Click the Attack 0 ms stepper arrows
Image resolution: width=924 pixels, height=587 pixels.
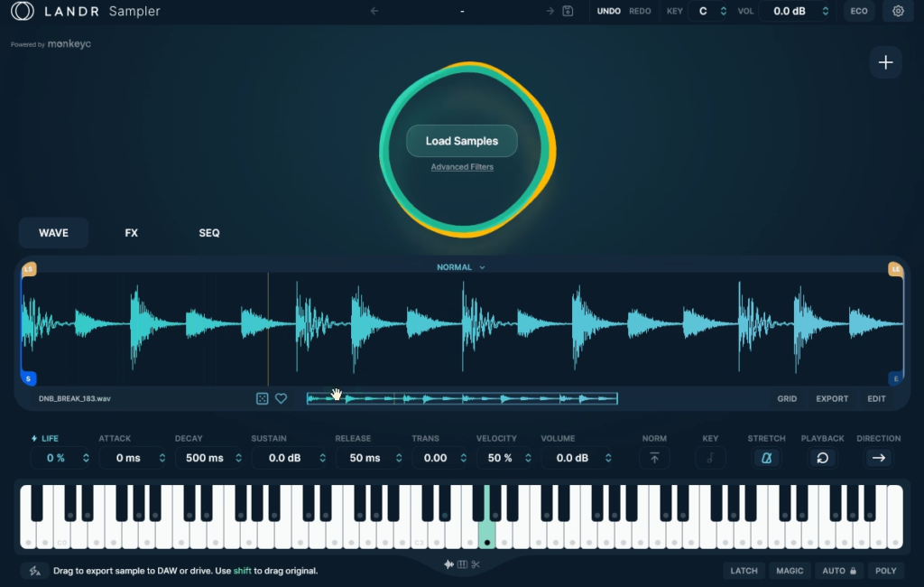click(162, 458)
